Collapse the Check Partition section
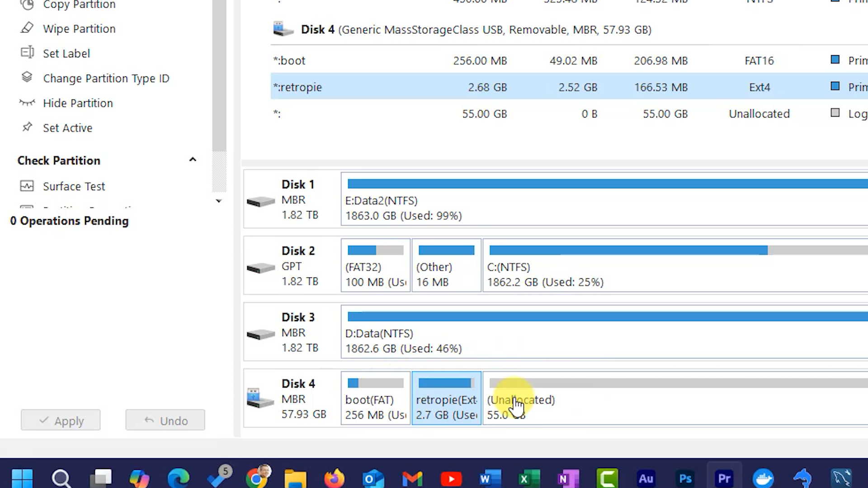 point(193,160)
